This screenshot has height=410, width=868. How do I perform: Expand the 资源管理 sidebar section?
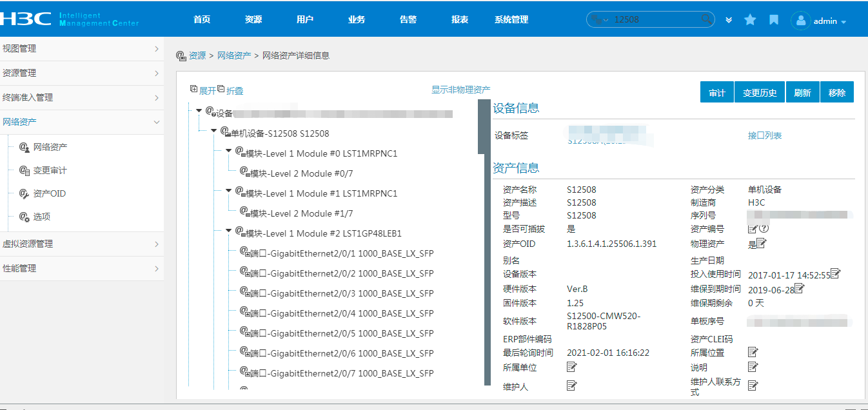pyautogui.click(x=82, y=73)
